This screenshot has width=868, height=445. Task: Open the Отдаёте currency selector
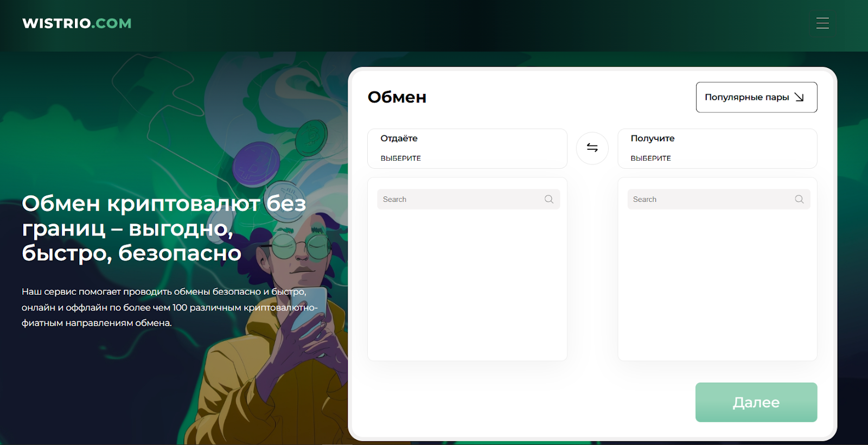pyautogui.click(x=467, y=148)
